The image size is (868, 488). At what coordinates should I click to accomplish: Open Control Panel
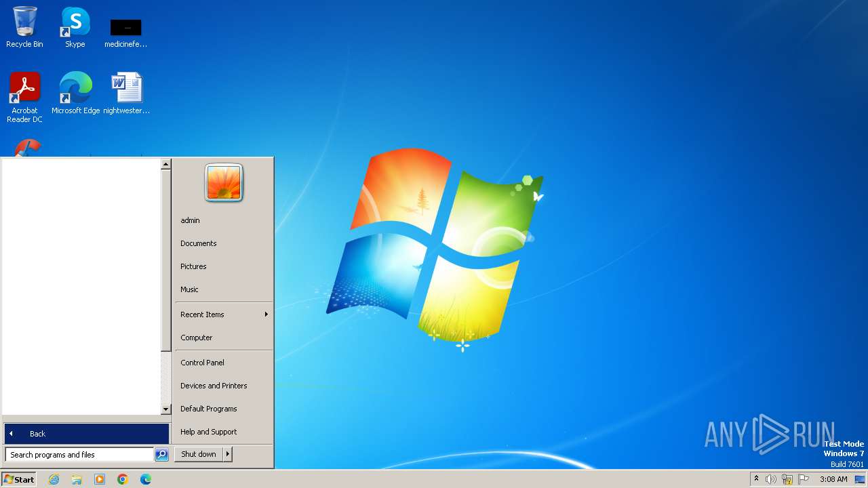(224, 363)
